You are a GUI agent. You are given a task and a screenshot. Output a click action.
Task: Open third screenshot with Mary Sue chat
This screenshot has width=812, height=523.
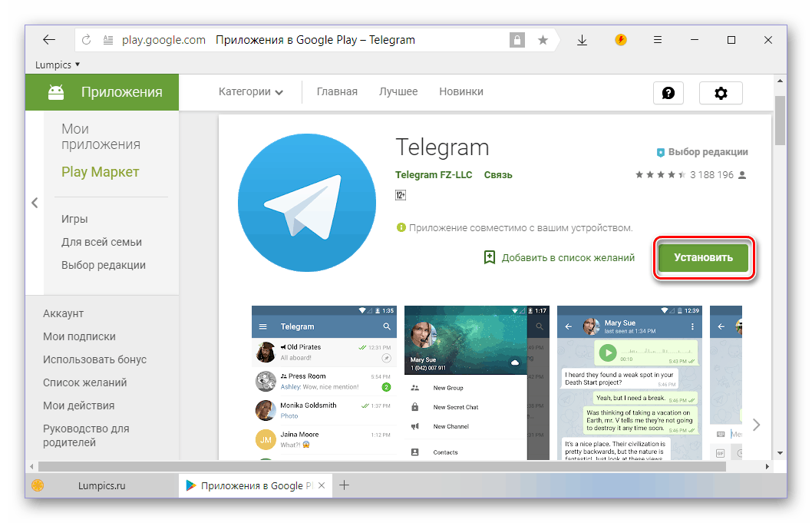629,382
